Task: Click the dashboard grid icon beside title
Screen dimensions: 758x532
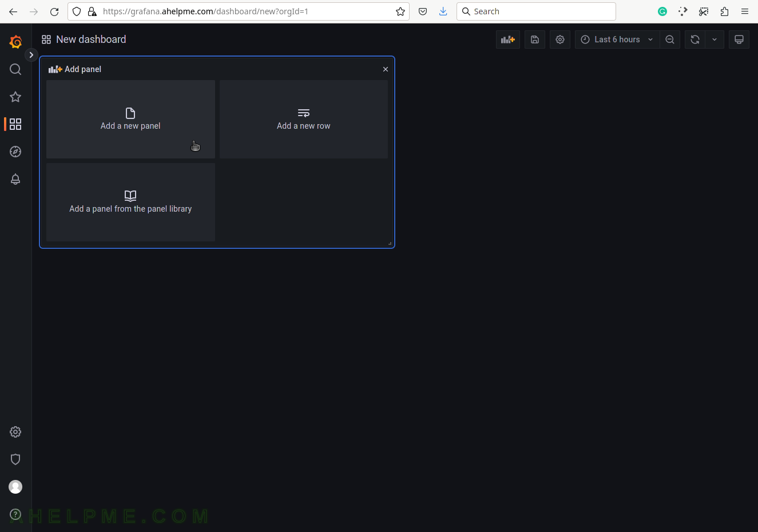Action: tap(46, 39)
